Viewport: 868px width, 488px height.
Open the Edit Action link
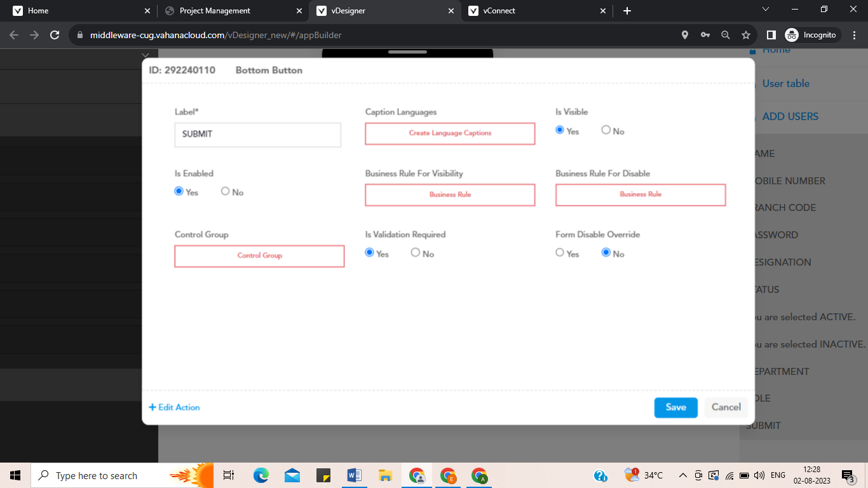174,407
